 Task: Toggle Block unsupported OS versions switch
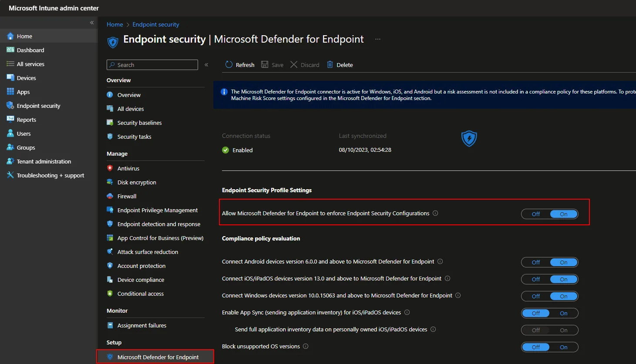550,347
